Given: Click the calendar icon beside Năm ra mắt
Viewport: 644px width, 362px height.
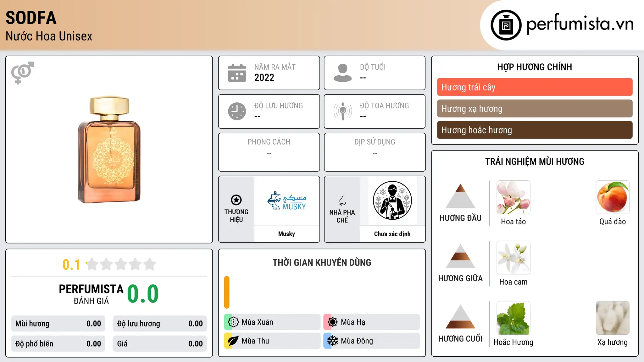Looking at the screenshot, I should tap(237, 73).
